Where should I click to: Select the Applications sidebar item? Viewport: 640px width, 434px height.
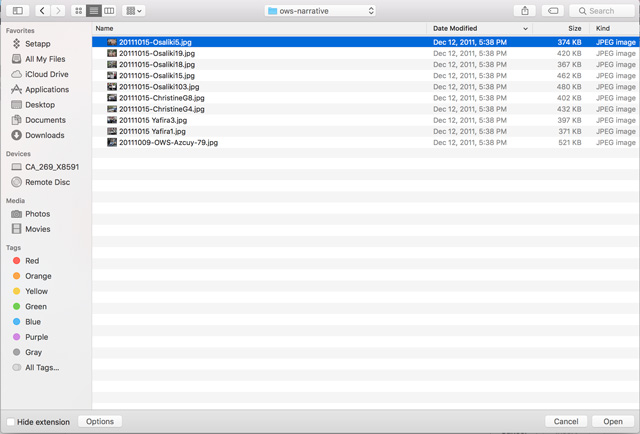(x=46, y=89)
